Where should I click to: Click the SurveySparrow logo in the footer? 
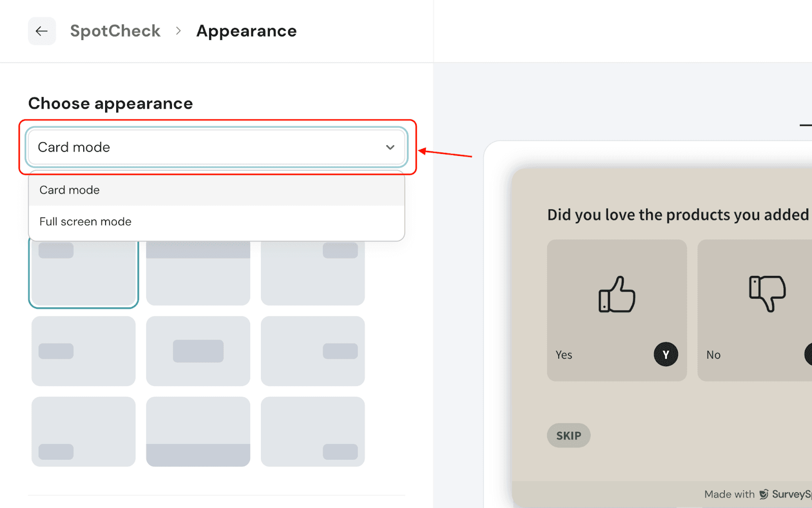tap(764, 494)
